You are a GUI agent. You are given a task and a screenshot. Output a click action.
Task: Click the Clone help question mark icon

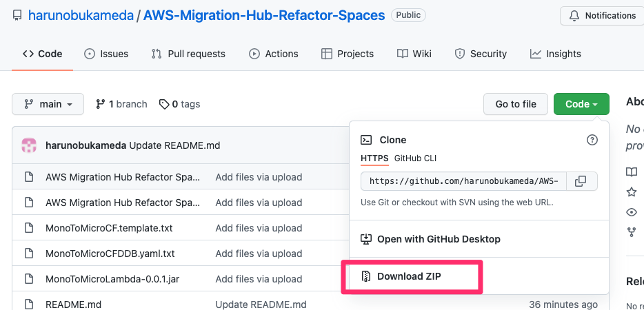click(592, 140)
